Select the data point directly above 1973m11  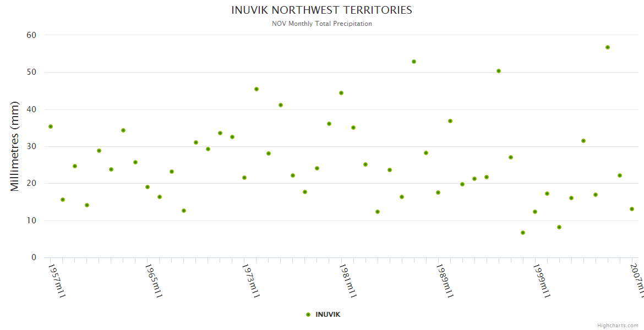(244, 178)
